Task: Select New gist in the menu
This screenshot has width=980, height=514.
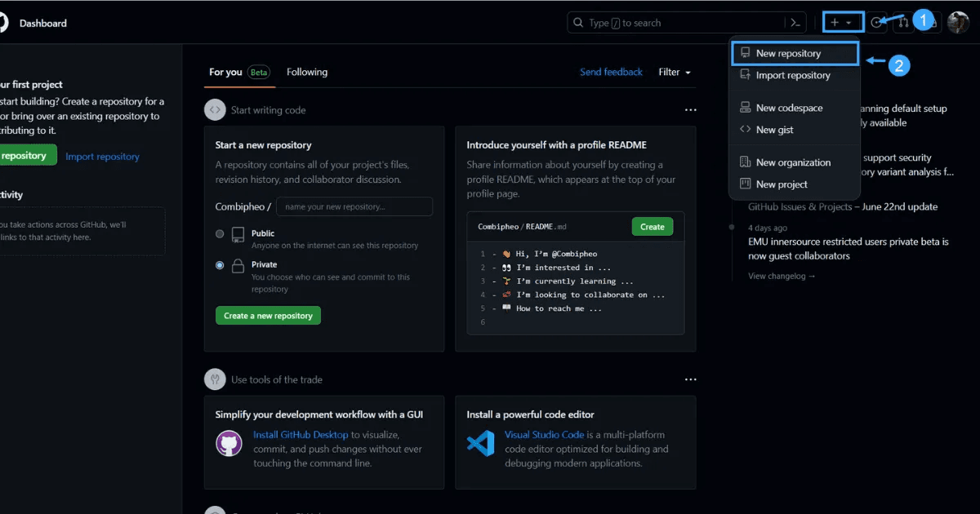Action: pyautogui.click(x=795, y=130)
